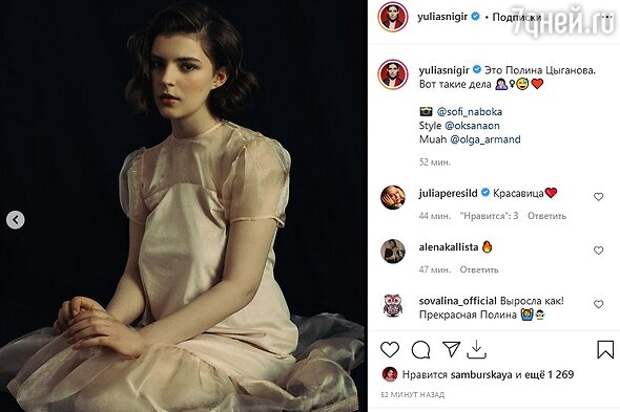Click the download arrow icon
This screenshot has width=620, height=412.
click(x=476, y=350)
